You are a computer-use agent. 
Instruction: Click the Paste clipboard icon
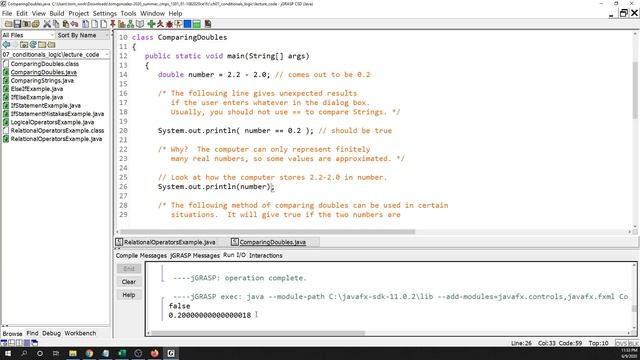pyautogui.click(x=65, y=24)
